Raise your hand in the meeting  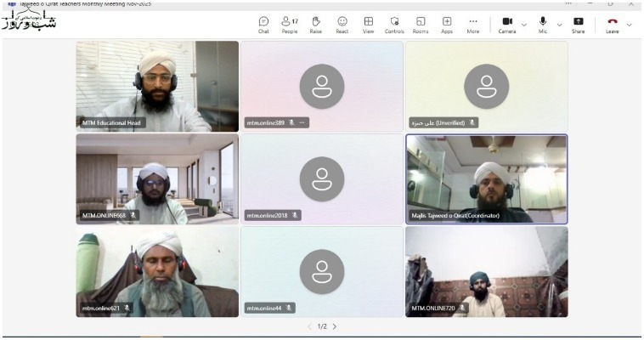tap(316, 24)
